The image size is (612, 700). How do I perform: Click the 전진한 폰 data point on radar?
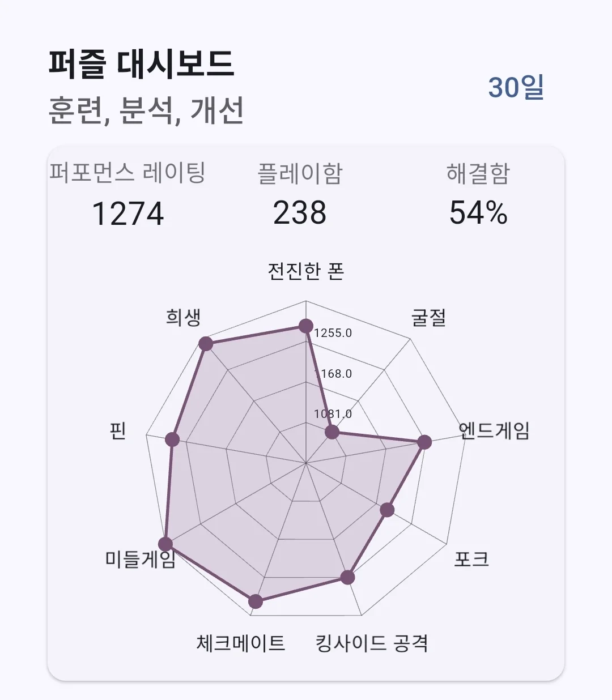(306, 326)
